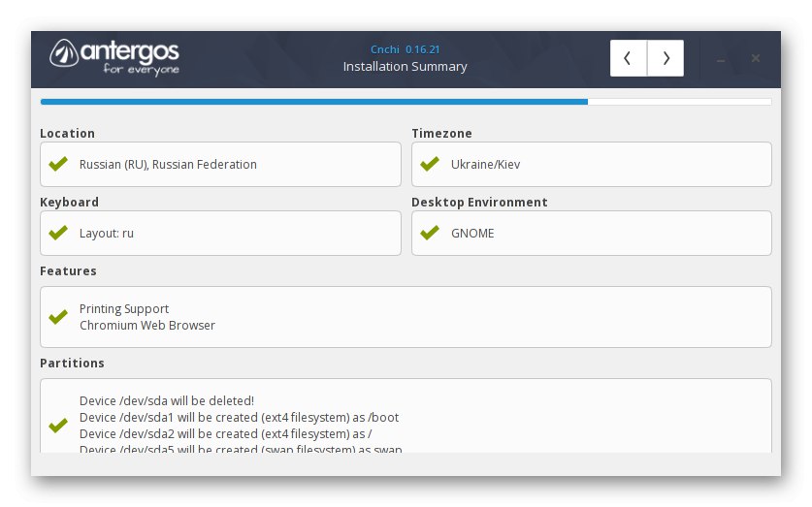This screenshot has height=507, width=812.
Task: Click the Antergos logo icon
Action: pyautogui.click(x=64, y=54)
